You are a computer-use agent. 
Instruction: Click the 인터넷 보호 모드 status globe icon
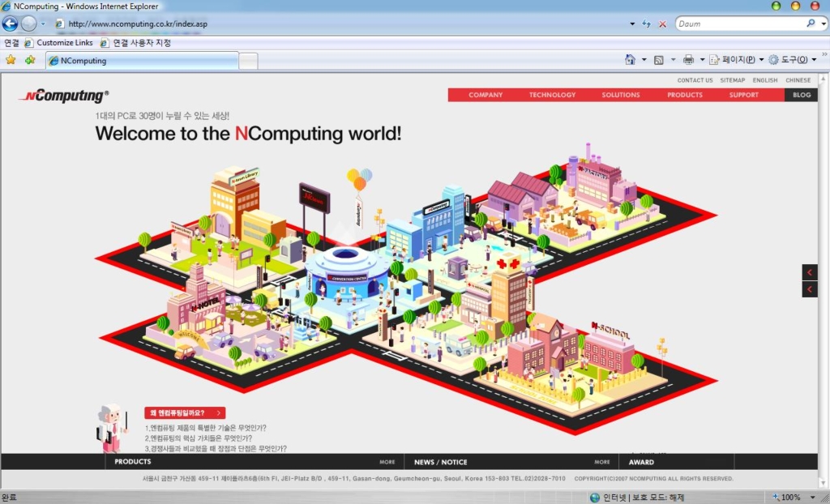tap(595, 498)
